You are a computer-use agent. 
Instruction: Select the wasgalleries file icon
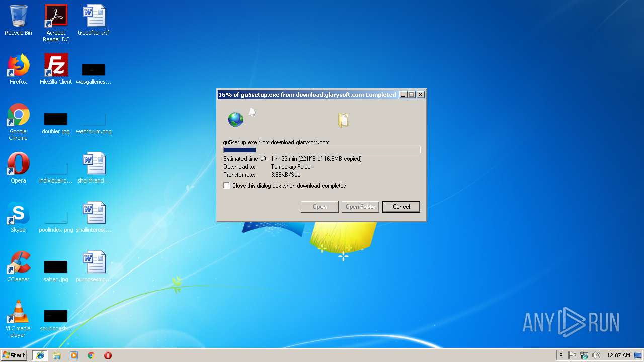(94, 73)
